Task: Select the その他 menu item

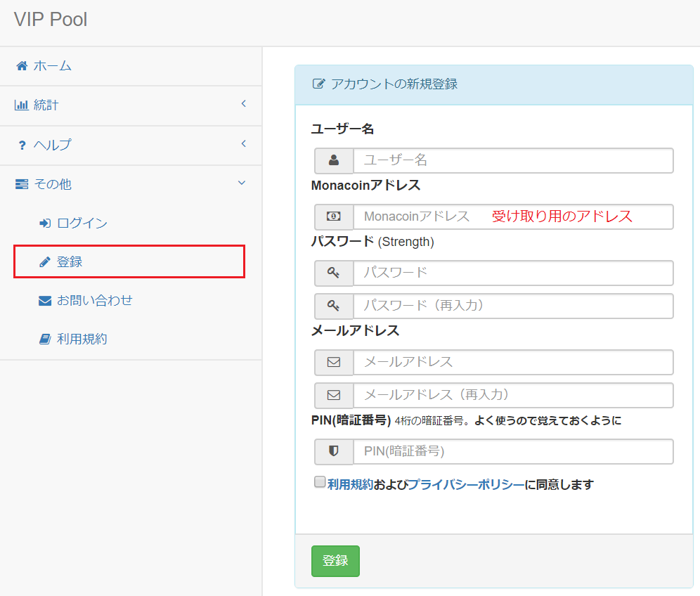Action: [131, 184]
